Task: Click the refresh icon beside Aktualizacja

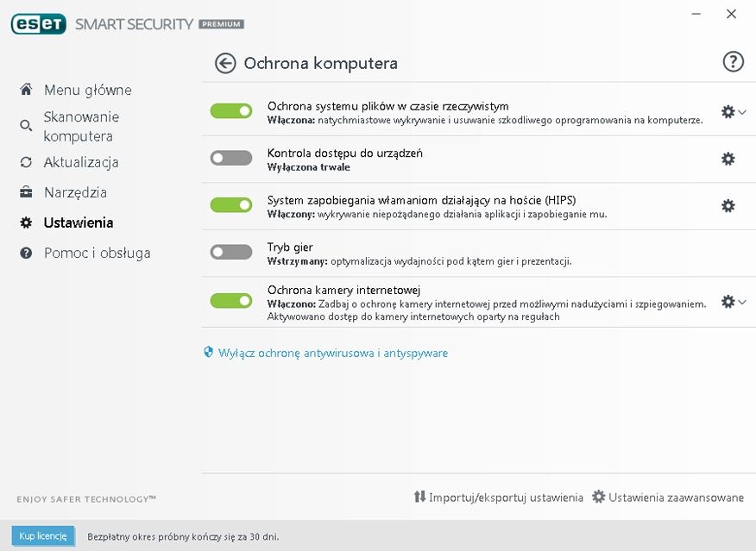Action: point(26,162)
